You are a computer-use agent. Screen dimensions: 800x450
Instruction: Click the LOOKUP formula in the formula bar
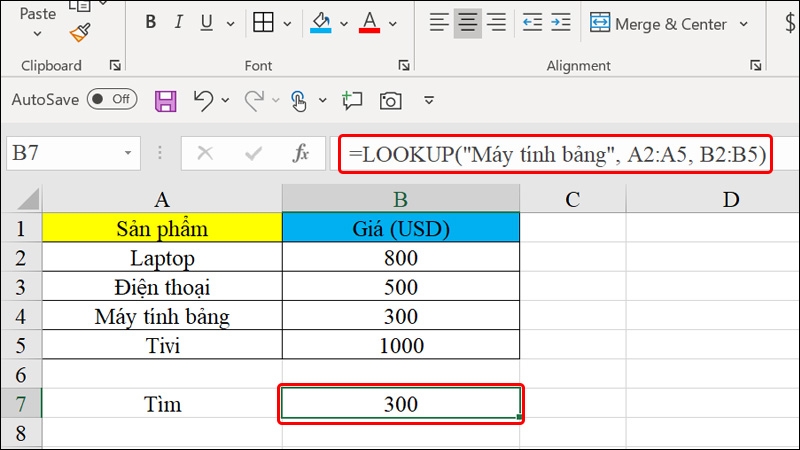557,154
